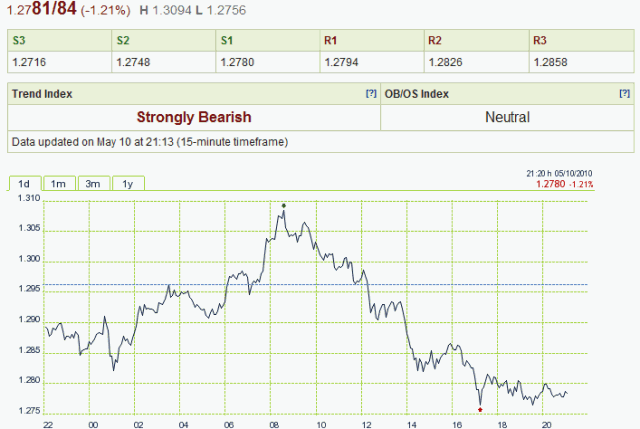Switch to the 1m chart tab
The width and height of the screenshot is (640, 429).
(x=58, y=183)
